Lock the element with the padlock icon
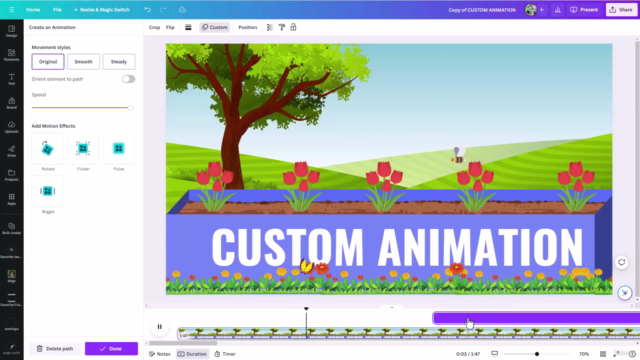The height and width of the screenshot is (360, 640). [x=293, y=27]
